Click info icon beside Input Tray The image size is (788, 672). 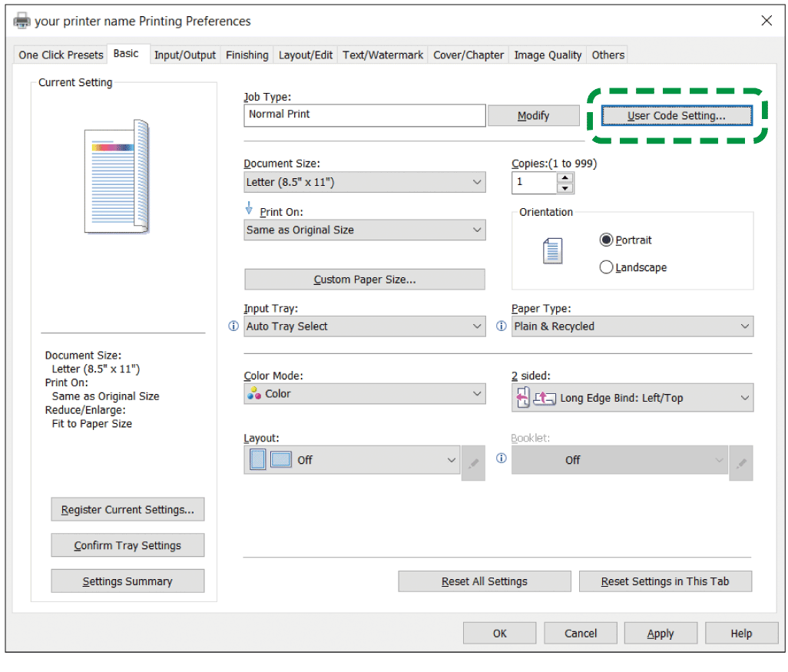point(233,326)
